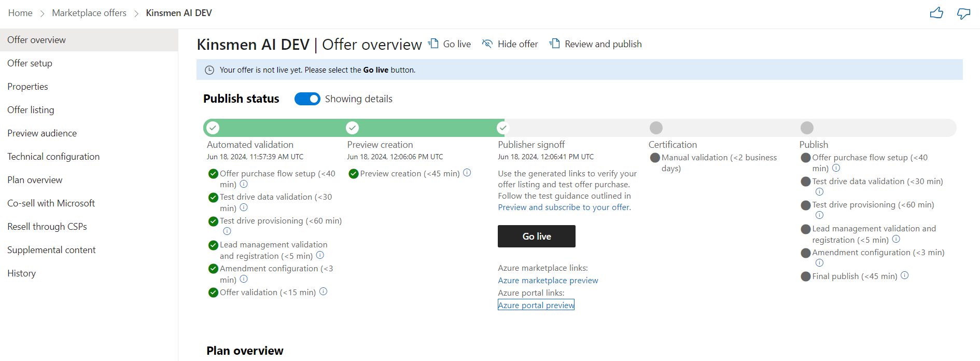Open Preview and subscribe to your offer link
The height and width of the screenshot is (361, 980).
(564, 207)
